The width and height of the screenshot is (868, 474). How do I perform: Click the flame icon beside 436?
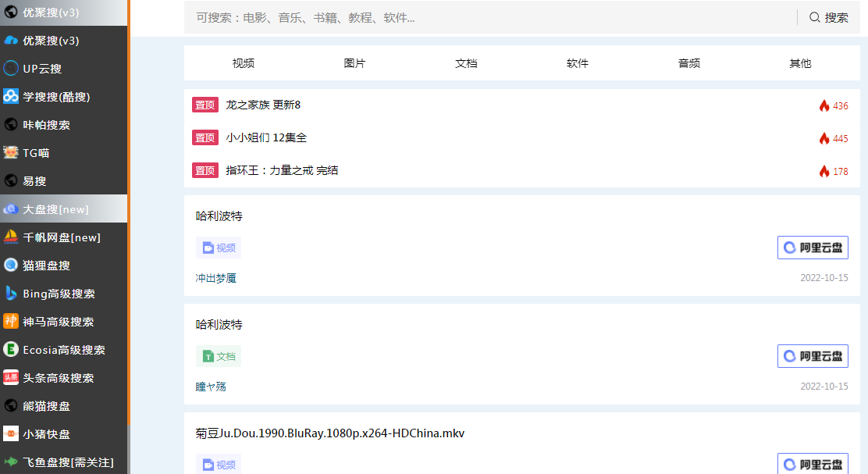coord(824,105)
